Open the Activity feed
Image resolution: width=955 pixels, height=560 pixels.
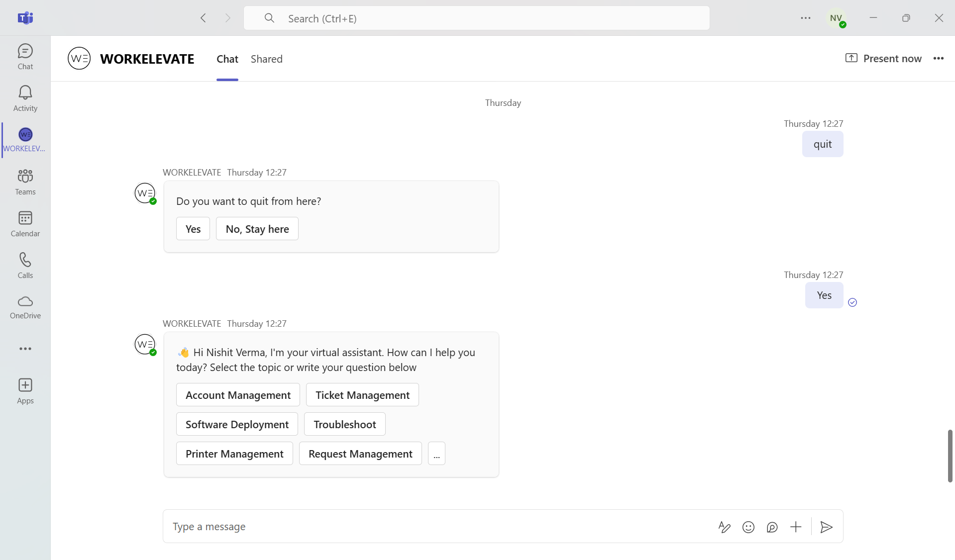[x=25, y=97]
